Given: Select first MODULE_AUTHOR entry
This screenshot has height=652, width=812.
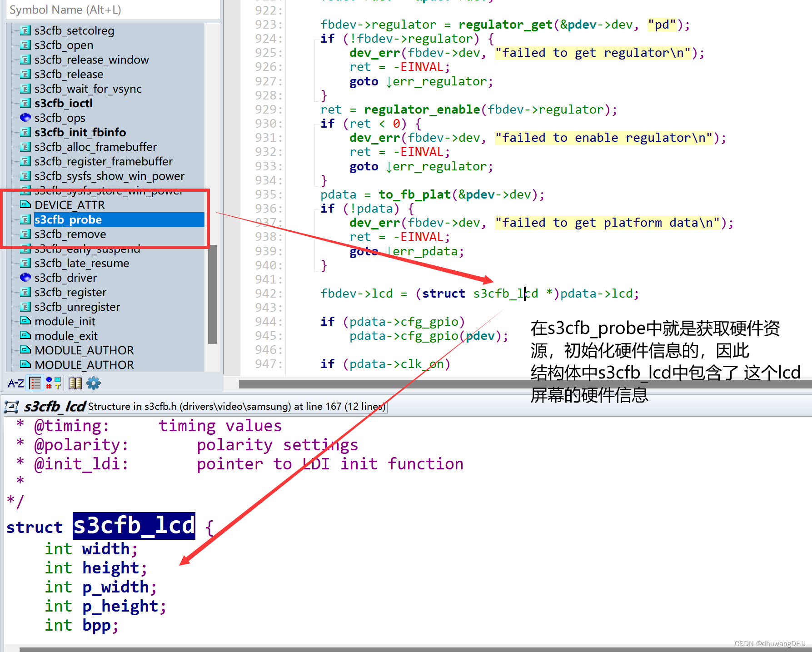Looking at the screenshot, I should pos(84,351).
